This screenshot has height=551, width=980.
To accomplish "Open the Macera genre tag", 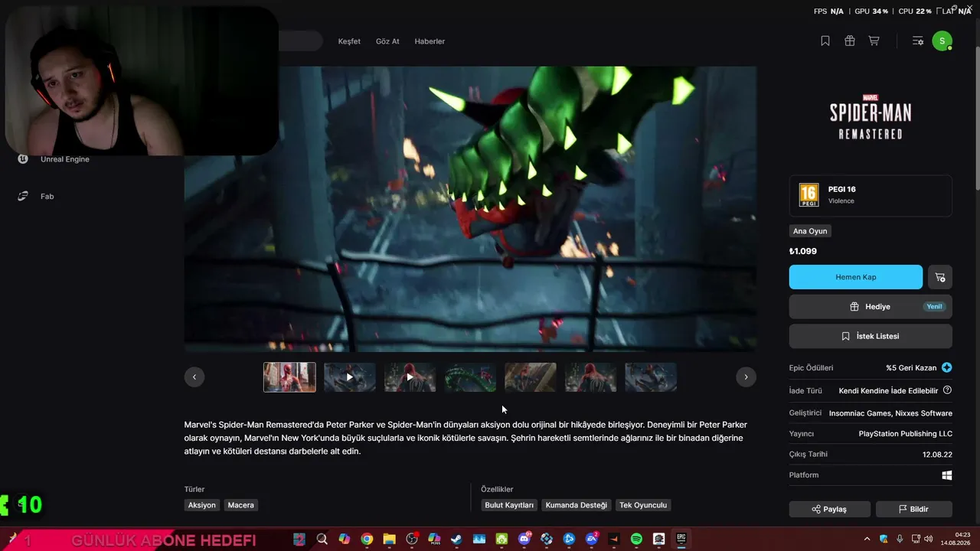I will point(240,505).
